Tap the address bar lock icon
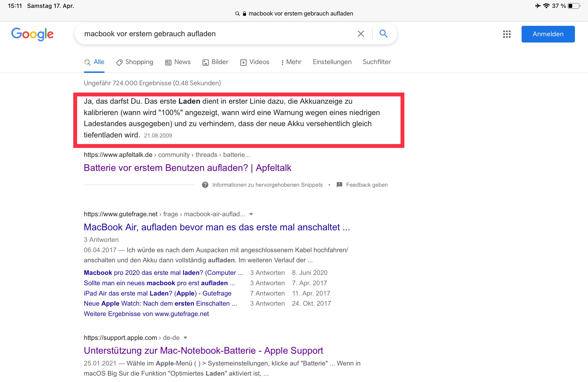Image resolution: width=588 pixels, height=382 pixels. tap(244, 14)
